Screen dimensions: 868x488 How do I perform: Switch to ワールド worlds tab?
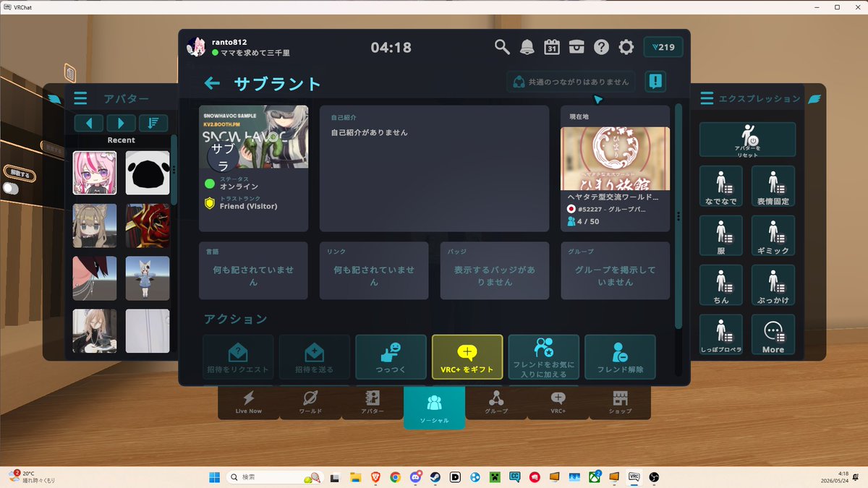click(x=310, y=402)
